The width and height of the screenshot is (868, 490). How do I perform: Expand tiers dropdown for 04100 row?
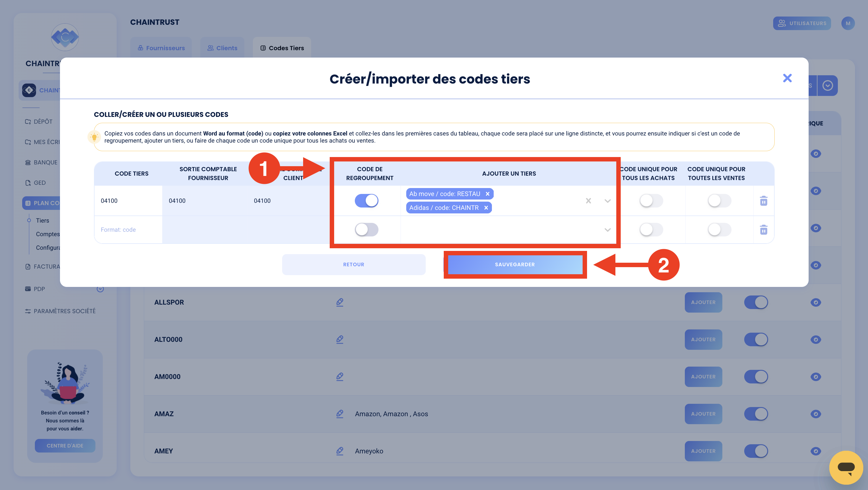(607, 201)
